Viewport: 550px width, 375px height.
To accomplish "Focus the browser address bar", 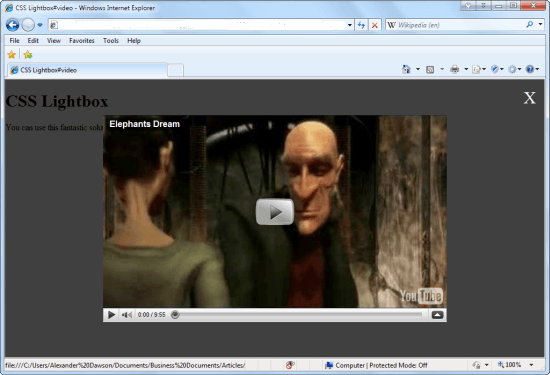I will (x=197, y=25).
